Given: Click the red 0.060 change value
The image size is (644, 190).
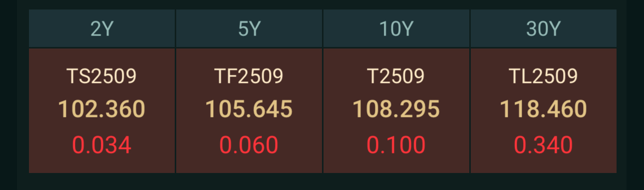Looking at the screenshot, I should (x=249, y=145).
